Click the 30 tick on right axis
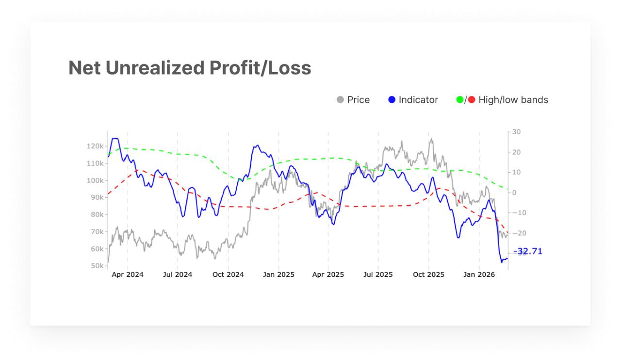Viewport: 621px width, 364px height. (x=517, y=132)
